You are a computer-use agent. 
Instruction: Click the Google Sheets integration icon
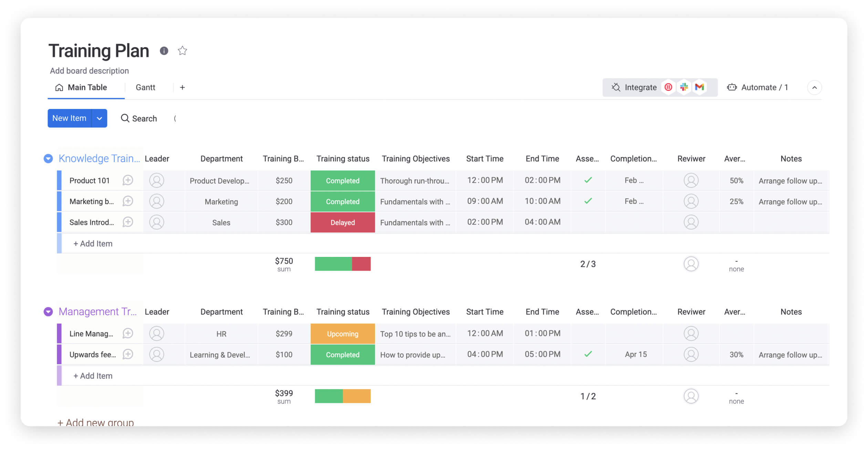(701, 87)
